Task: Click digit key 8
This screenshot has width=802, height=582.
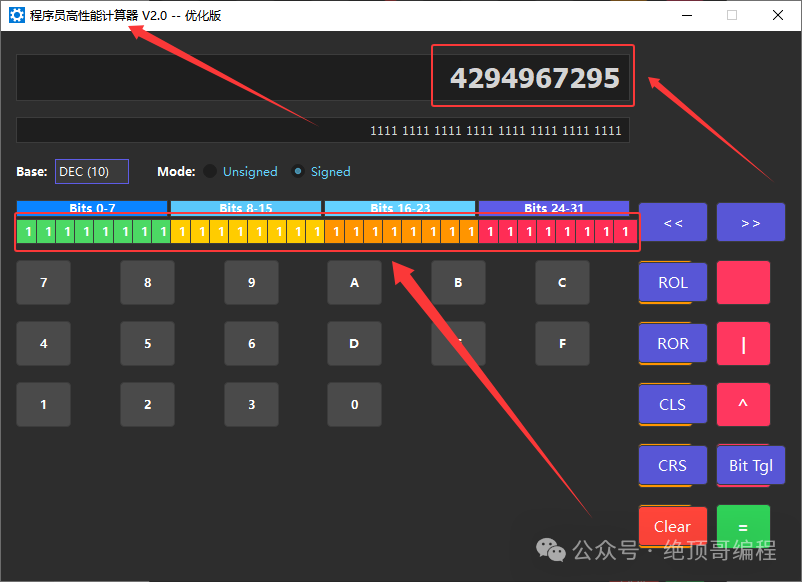Action: (x=147, y=282)
